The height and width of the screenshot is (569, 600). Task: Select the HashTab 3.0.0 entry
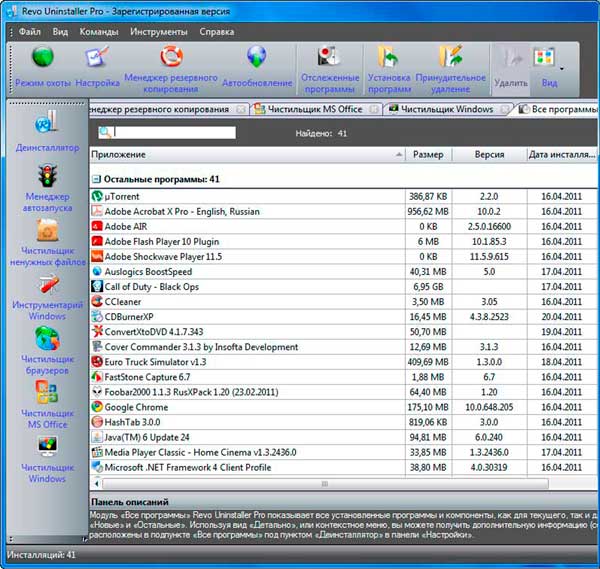[x=344, y=422]
